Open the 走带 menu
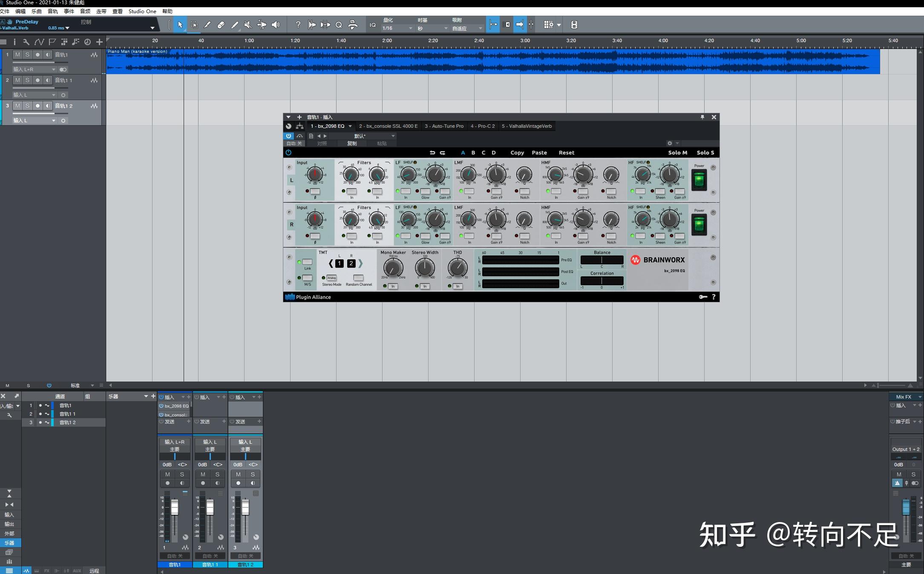 point(101,11)
